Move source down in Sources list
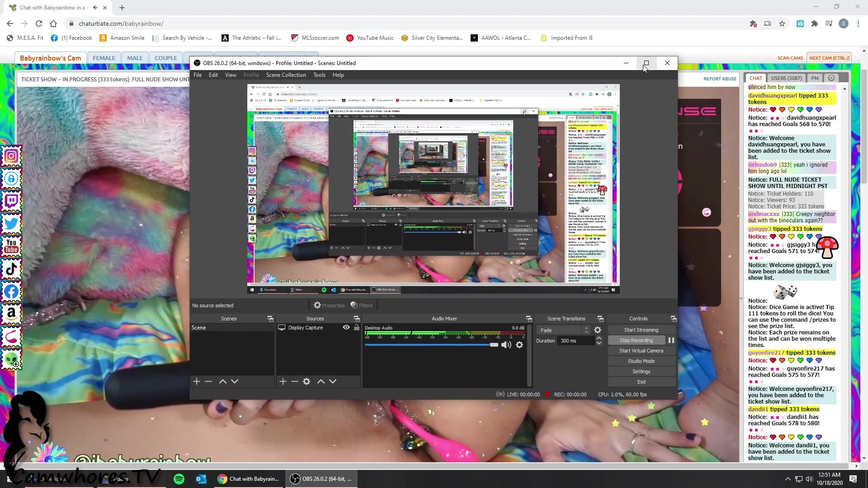Screen dimensions: 868x488 coord(333,381)
